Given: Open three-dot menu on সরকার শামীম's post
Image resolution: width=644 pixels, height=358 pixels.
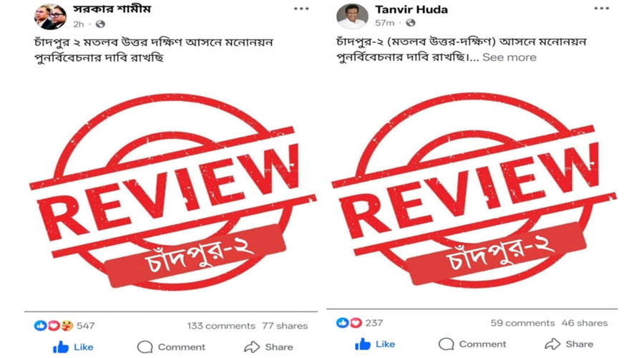Looking at the screenshot, I should [x=301, y=9].
